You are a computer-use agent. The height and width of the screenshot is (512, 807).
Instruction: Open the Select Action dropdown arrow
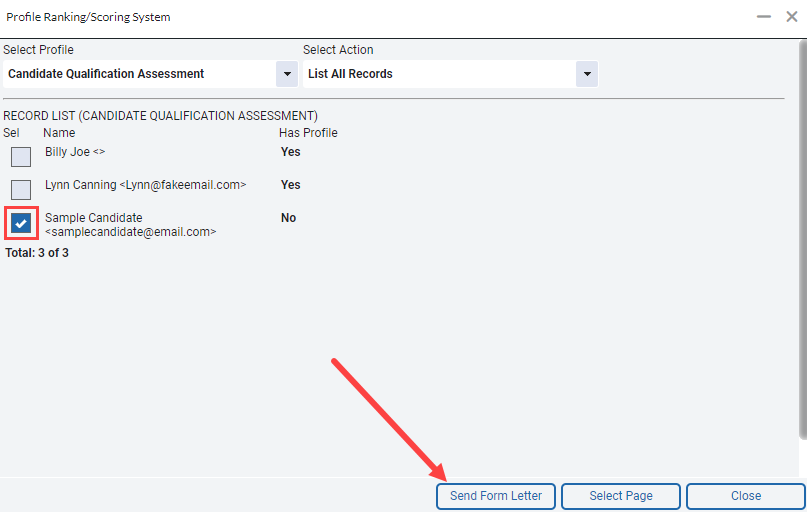point(587,74)
